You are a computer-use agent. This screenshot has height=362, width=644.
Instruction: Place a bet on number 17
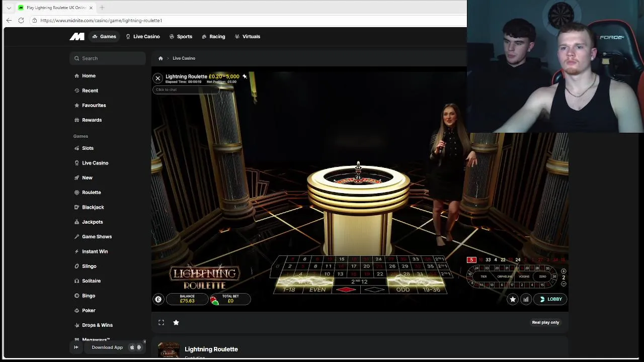point(354,266)
